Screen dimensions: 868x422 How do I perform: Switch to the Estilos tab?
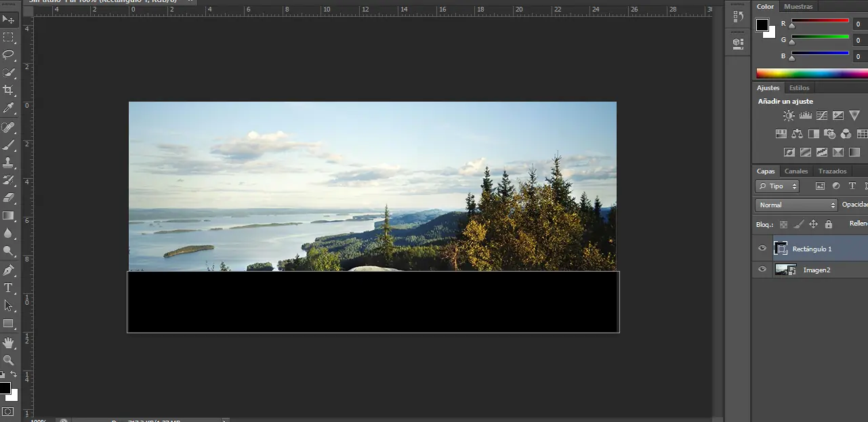(800, 87)
